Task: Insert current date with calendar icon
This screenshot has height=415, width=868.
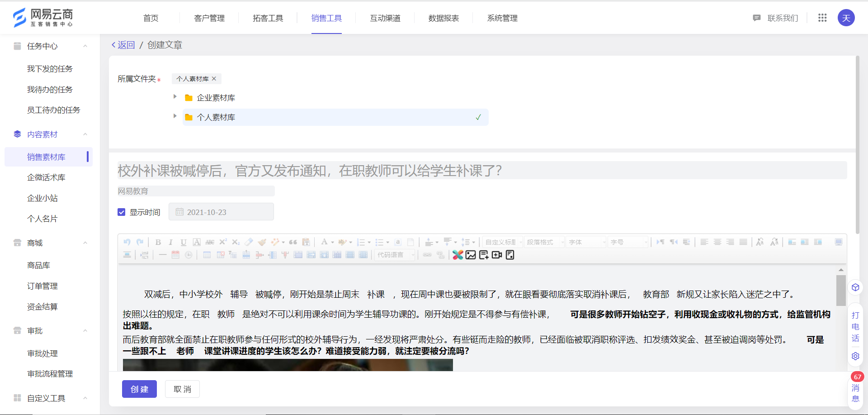Action: click(x=175, y=255)
